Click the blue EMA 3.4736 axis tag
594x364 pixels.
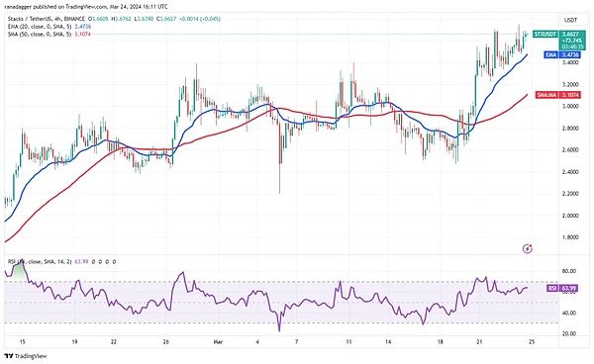562,54
